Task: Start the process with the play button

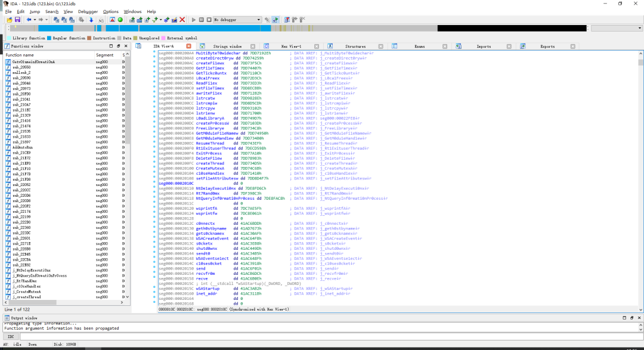Action: [x=193, y=20]
